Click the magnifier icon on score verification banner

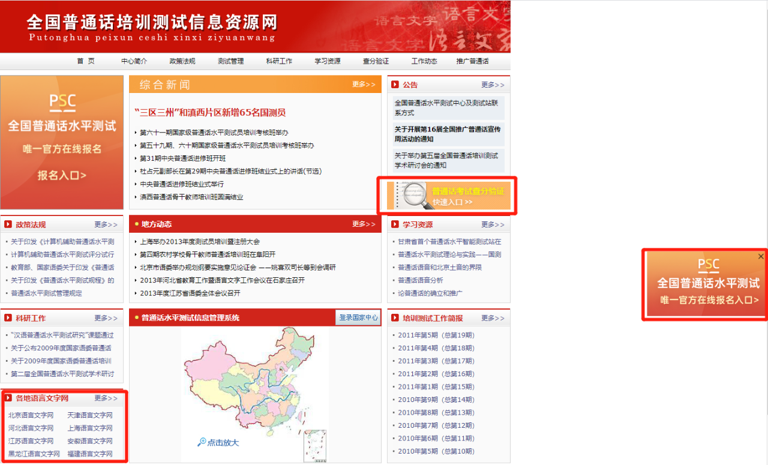(410, 196)
